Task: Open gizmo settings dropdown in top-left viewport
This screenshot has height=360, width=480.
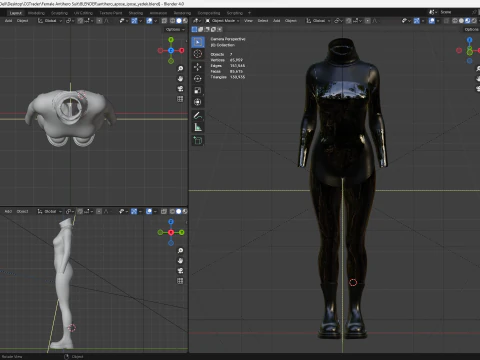Action: coord(140,21)
